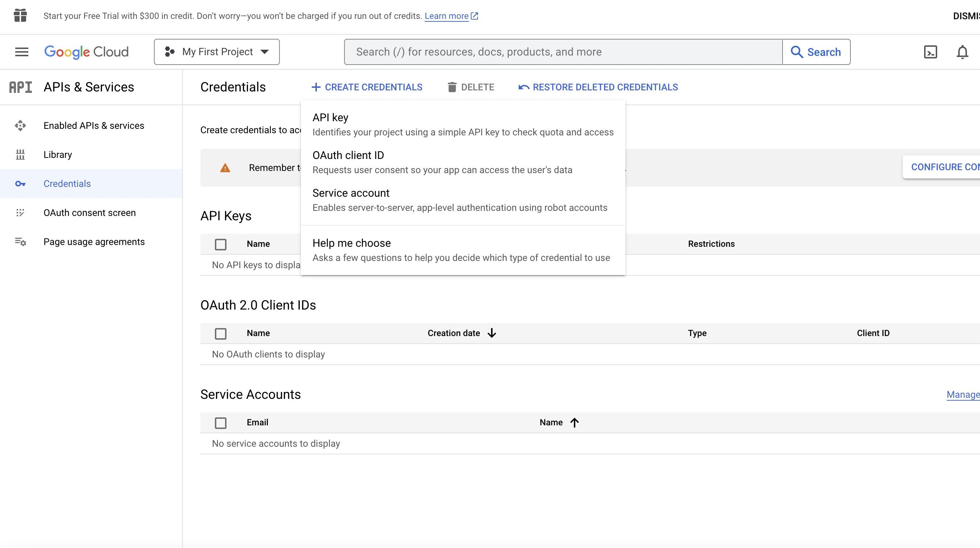Click the Page usage agreements icon
This screenshot has height=548, width=980.
click(20, 241)
